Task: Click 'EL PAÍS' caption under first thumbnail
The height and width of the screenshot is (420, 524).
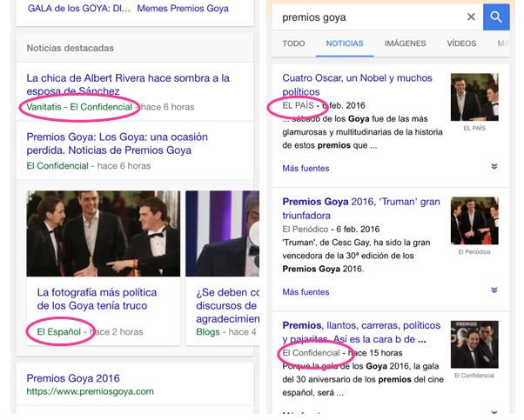Action: click(474, 128)
